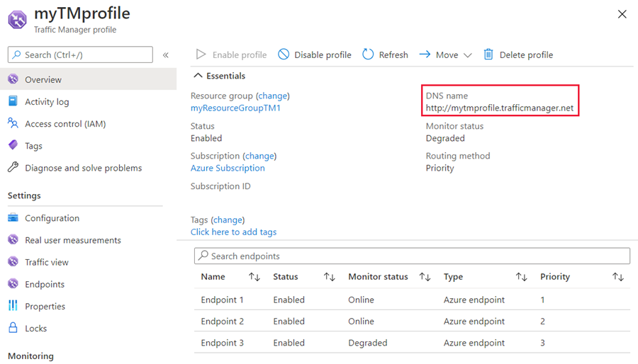Select the Tags sidebar icon
638x364 pixels.
(13, 146)
